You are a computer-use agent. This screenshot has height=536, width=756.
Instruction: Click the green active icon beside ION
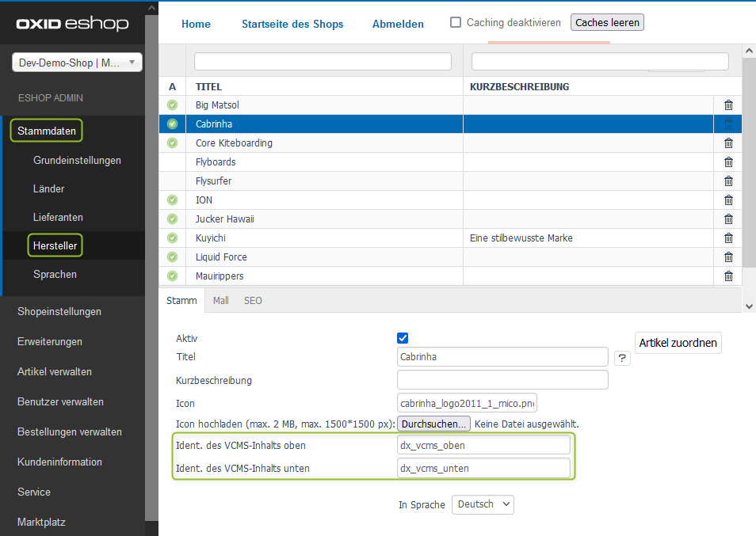tap(172, 200)
